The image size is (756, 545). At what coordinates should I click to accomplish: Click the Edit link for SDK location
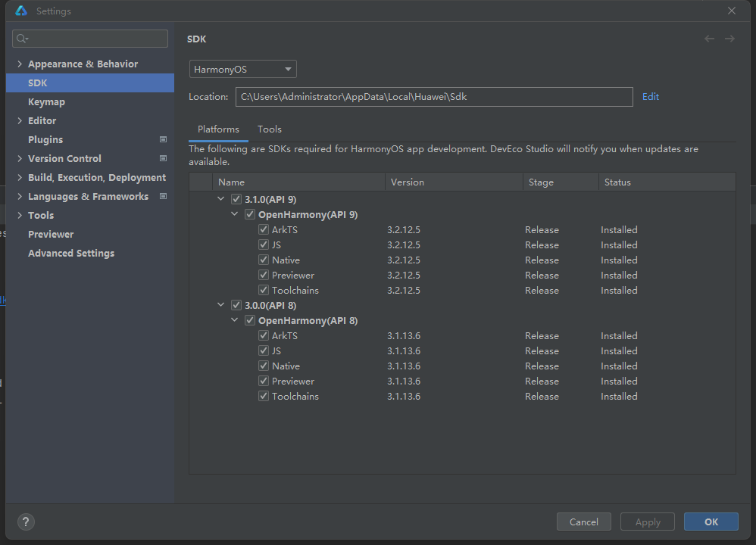[x=651, y=96]
